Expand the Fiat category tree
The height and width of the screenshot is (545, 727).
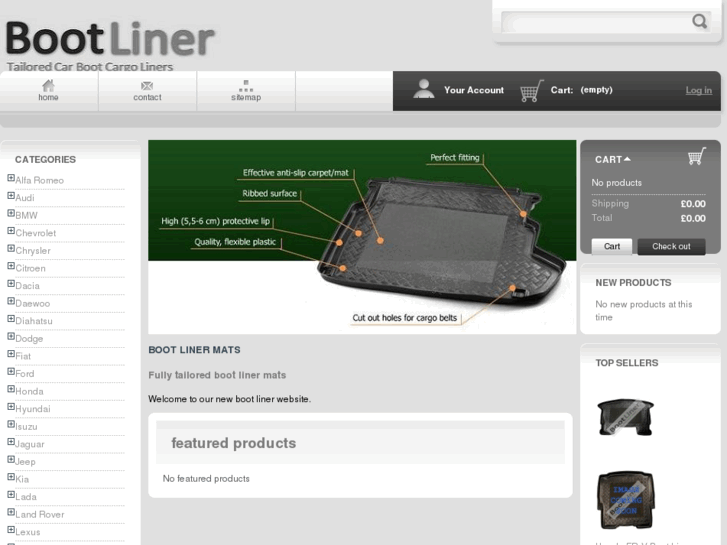(11, 354)
